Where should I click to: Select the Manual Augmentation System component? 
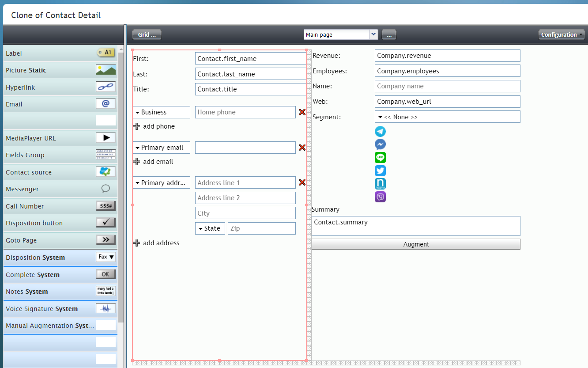point(60,325)
